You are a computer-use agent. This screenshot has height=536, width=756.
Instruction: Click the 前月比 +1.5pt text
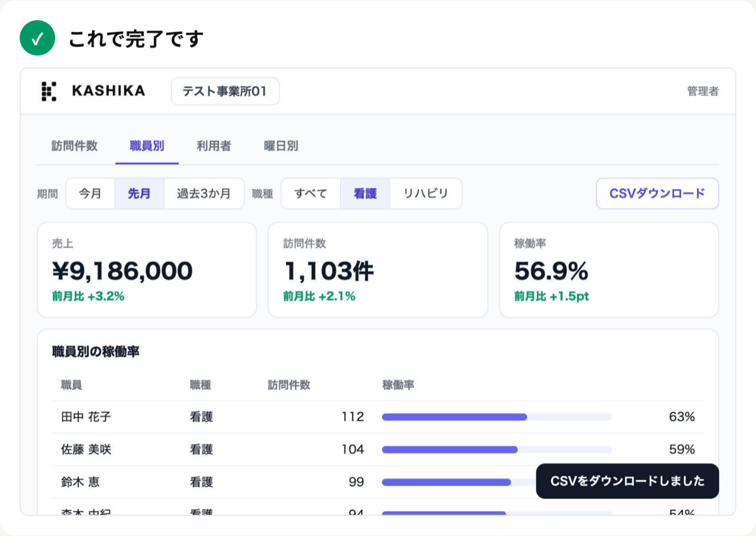(551, 295)
